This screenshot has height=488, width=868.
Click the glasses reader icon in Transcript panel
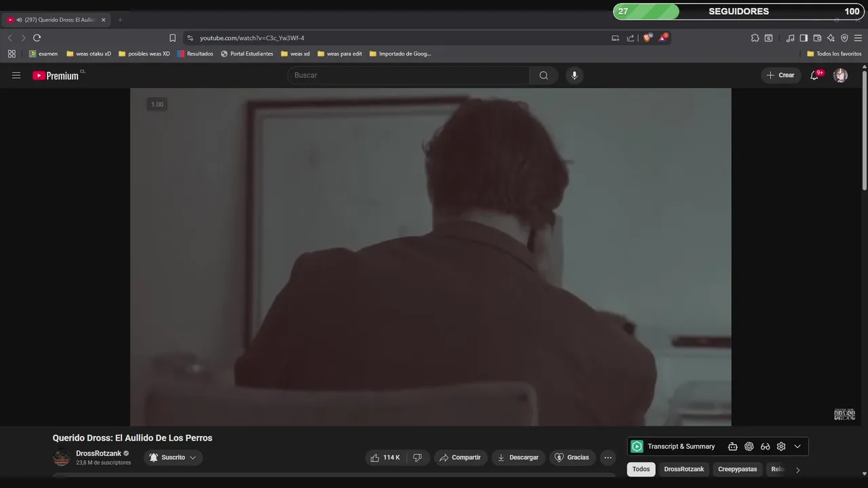[x=765, y=447]
